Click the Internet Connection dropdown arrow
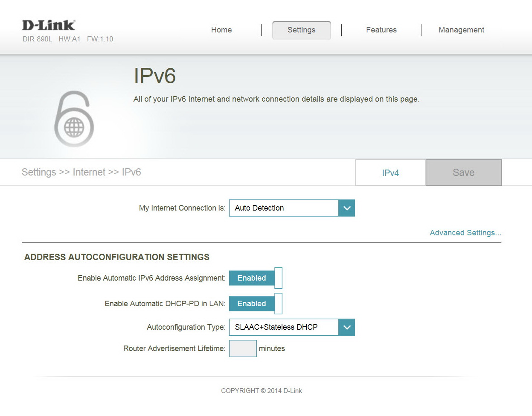Image resolution: width=532 pixels, height=416 pixels. (347, 208)
